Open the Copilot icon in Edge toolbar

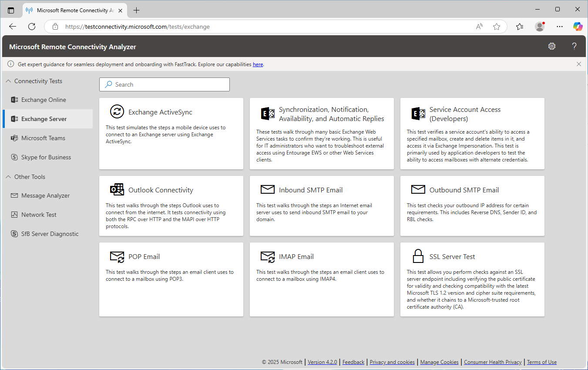tap(578, 27)
